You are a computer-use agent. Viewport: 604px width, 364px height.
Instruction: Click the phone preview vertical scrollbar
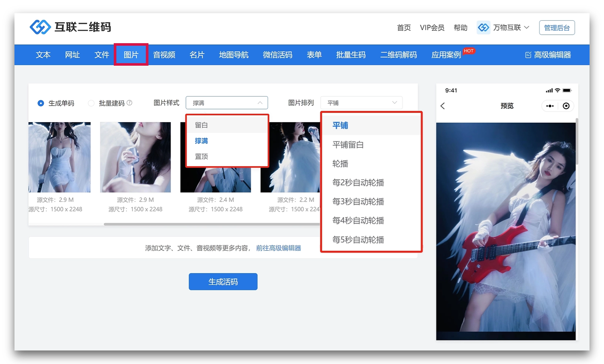(x=577, y=142)
